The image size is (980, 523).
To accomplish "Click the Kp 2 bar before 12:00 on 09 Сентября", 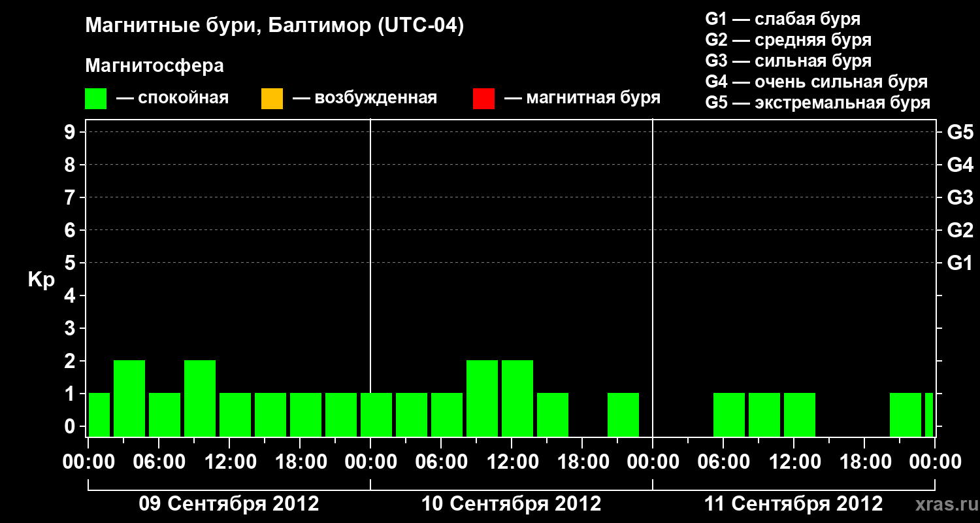I will point(200,398).
